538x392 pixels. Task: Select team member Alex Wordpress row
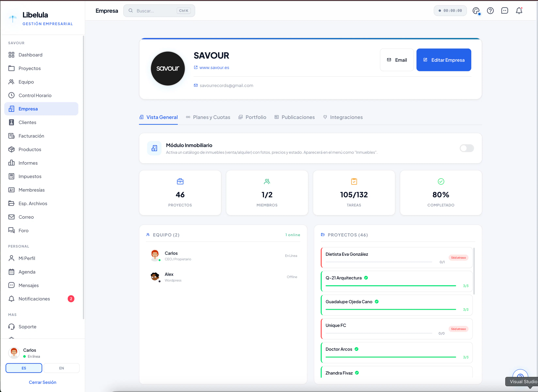point(223,277)
